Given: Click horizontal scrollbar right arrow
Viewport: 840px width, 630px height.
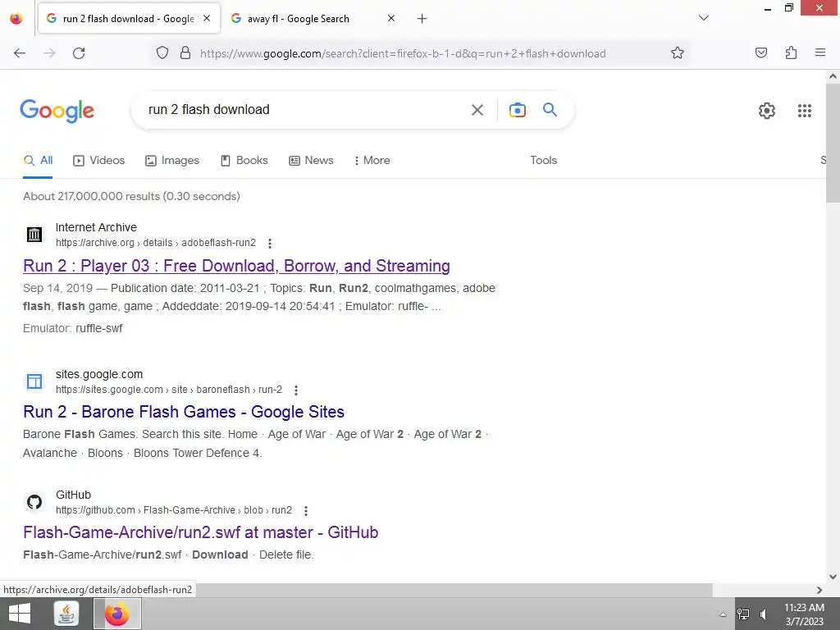Looking at the screenshot, I should point(819,590).
